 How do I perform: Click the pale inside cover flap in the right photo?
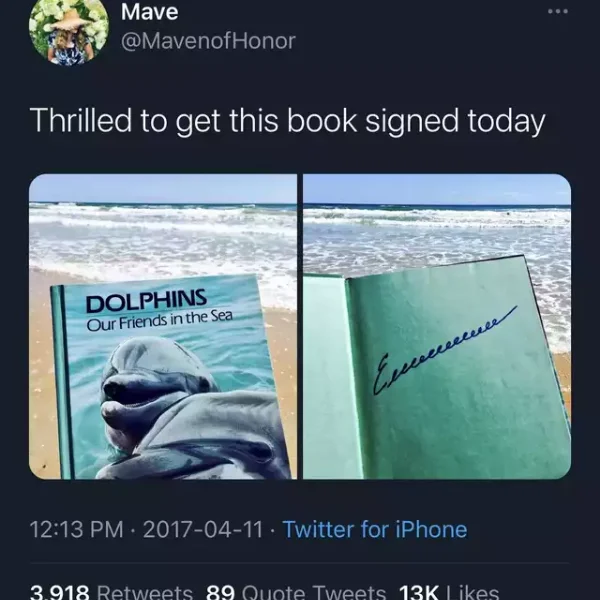(x=331, y=377)
